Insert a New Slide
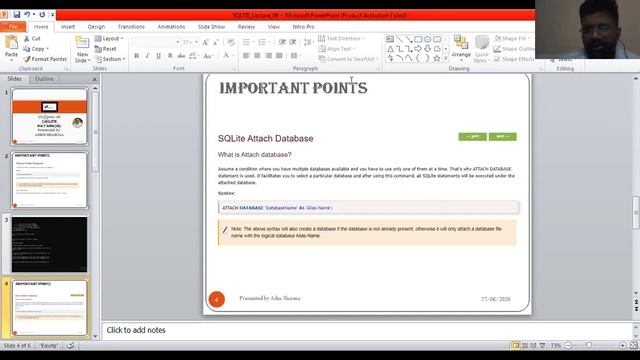Image resolution: width=640 pixels, height=360 pixels. pyautogui.click(x=82, y=49)
